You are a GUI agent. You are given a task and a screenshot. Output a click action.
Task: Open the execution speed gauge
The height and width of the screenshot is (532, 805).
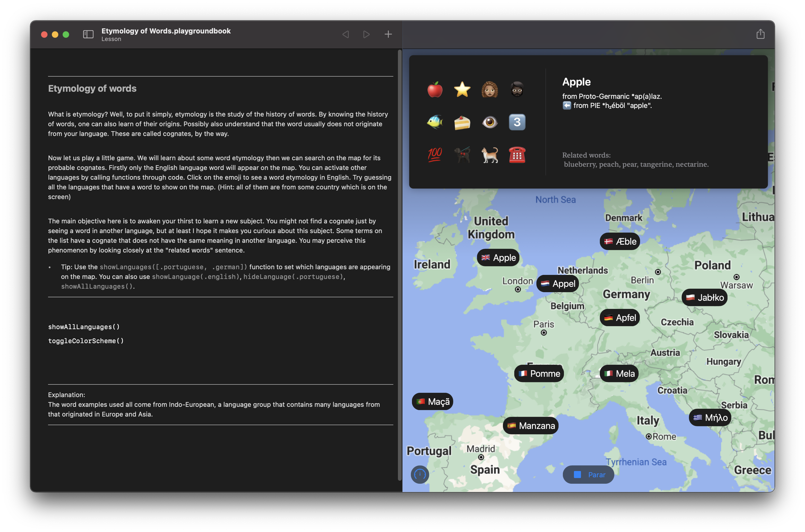420,474
